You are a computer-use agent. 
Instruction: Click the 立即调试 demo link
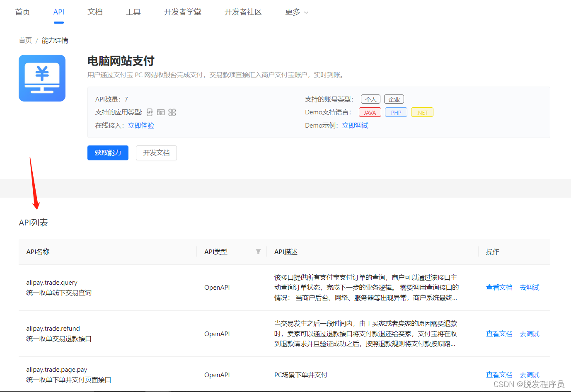point(355,125)
